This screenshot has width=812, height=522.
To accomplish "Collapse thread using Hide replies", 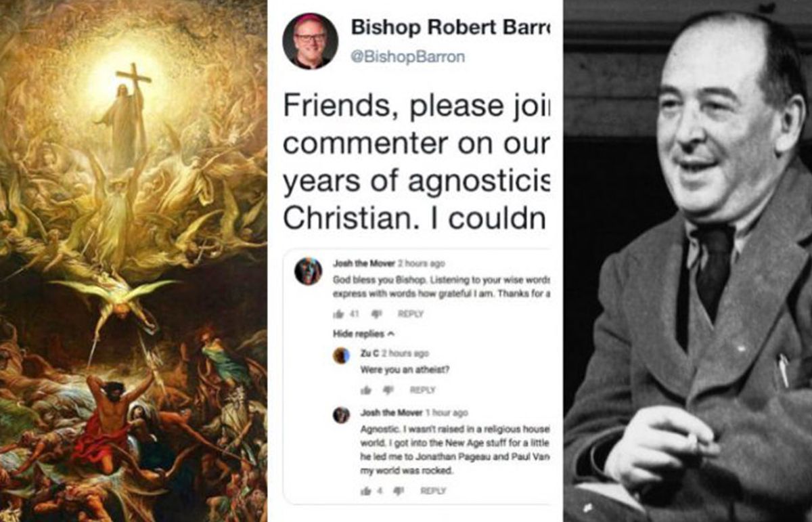I will [364, 334].
